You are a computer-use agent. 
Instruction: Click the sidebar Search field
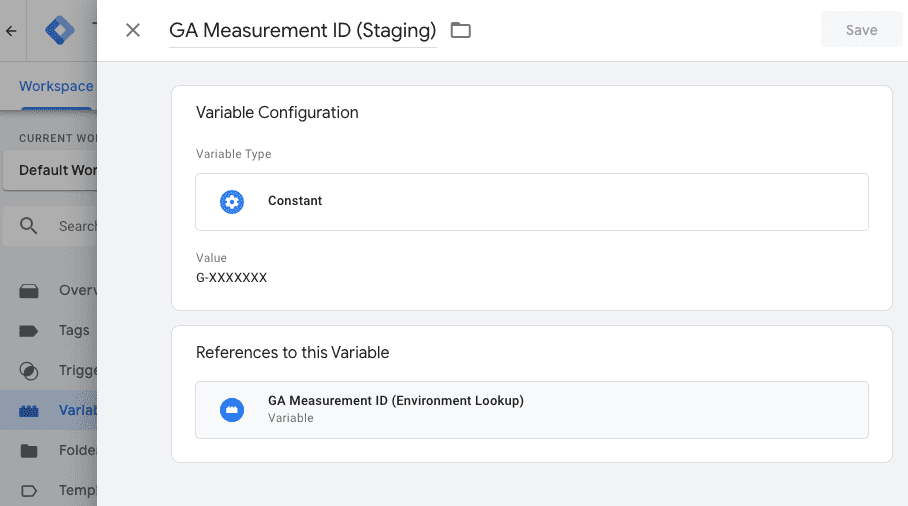tap(50, 226)
